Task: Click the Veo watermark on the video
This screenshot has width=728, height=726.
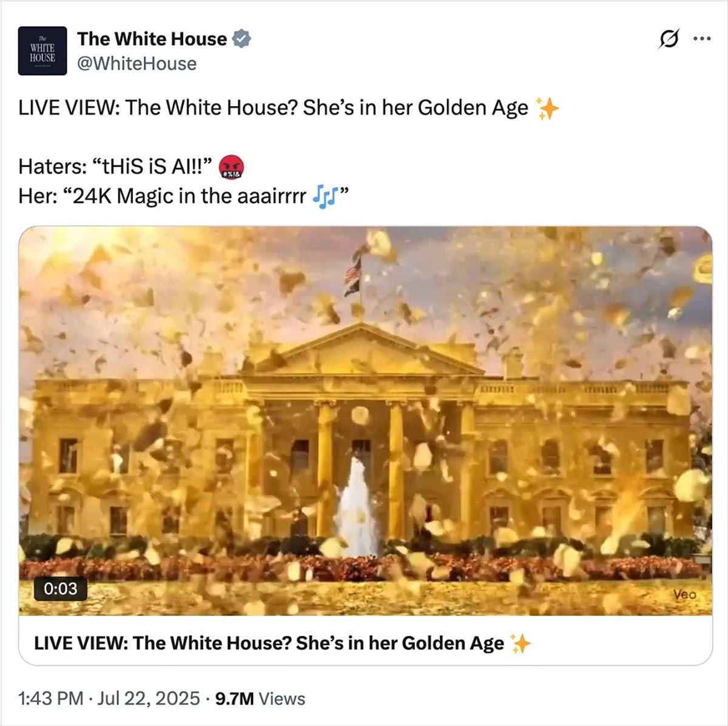Action: (684, 594)
